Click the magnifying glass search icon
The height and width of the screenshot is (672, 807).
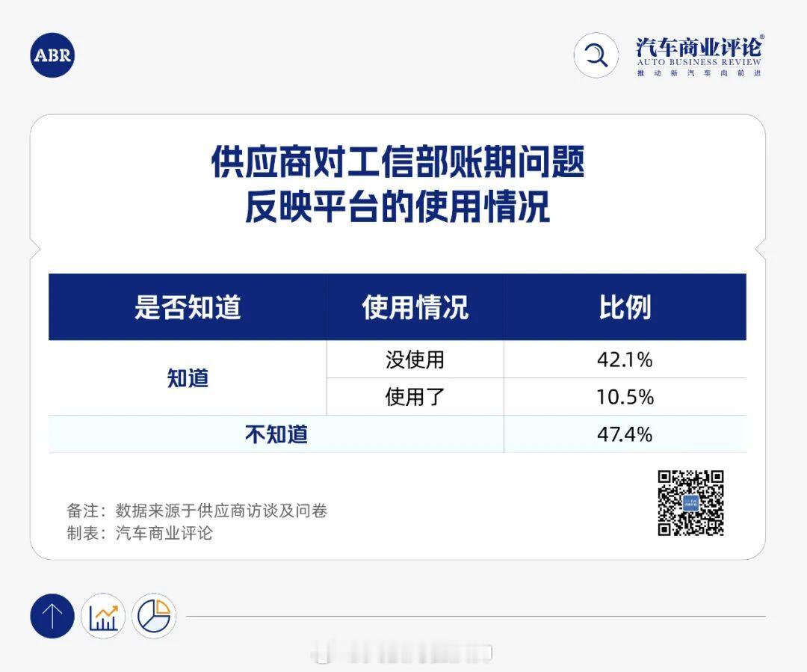(596, 55)
